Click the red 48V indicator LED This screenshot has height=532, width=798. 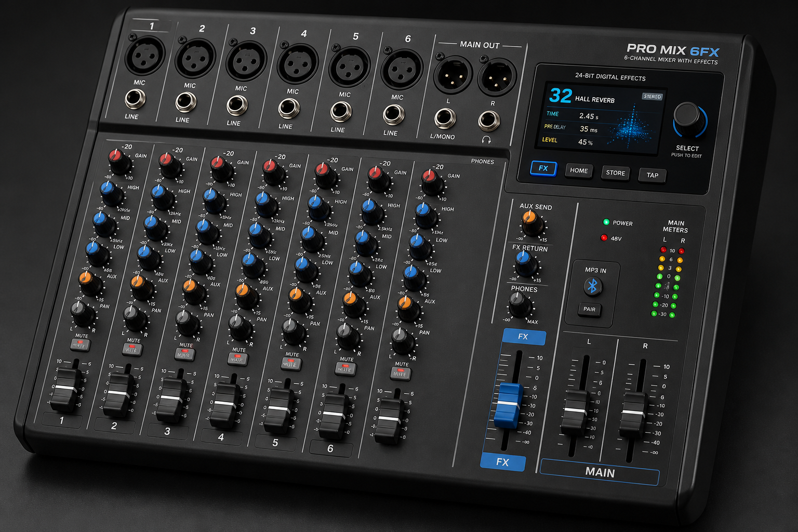coord(604,237)
